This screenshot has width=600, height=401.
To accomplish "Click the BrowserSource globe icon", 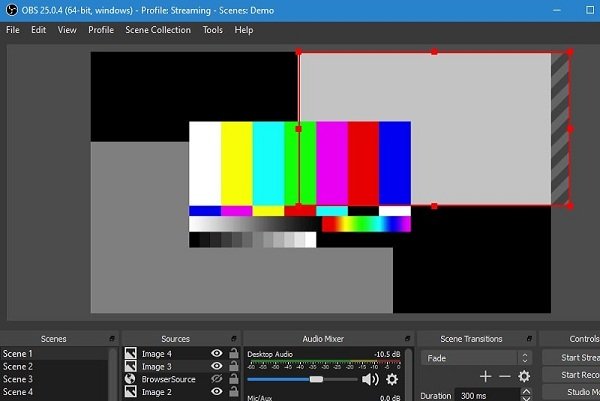I will (x=130, y=379).
